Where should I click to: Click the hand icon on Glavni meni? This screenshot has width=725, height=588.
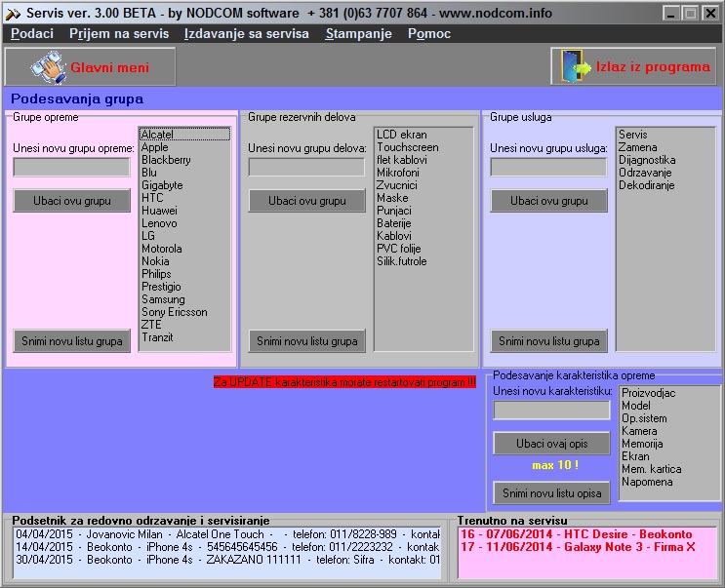click(x=48, y=67)
